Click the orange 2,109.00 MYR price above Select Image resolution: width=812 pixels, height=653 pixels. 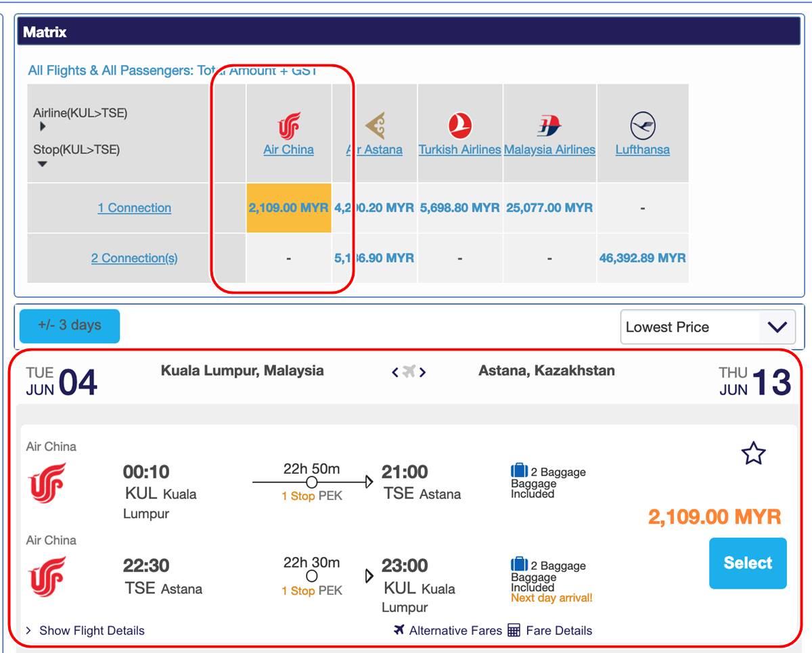[x=715, y=517]
